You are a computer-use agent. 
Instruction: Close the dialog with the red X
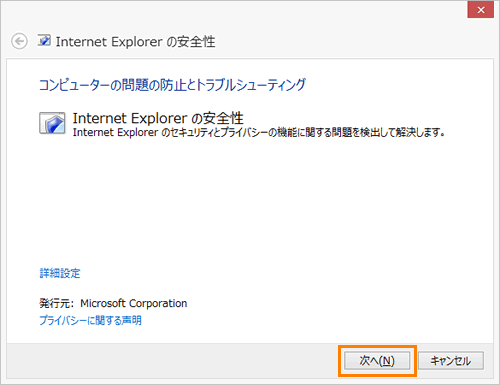(481, 10)
